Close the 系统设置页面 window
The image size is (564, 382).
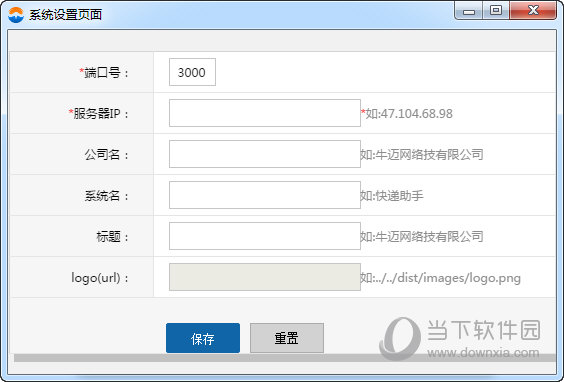pyautogui.click(x=533, y=10)
